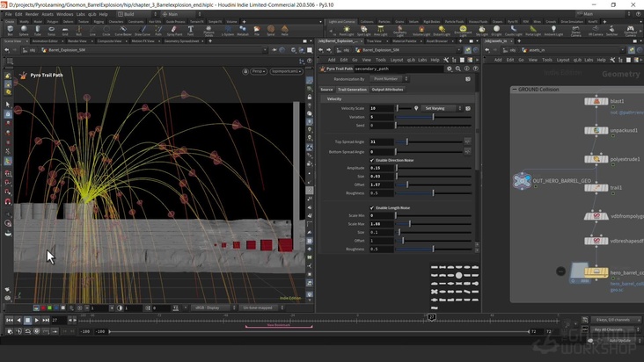Switch to the Geometry Spreadsheet tab
Screen dimensions: 644x362
(x=182, y=40)
